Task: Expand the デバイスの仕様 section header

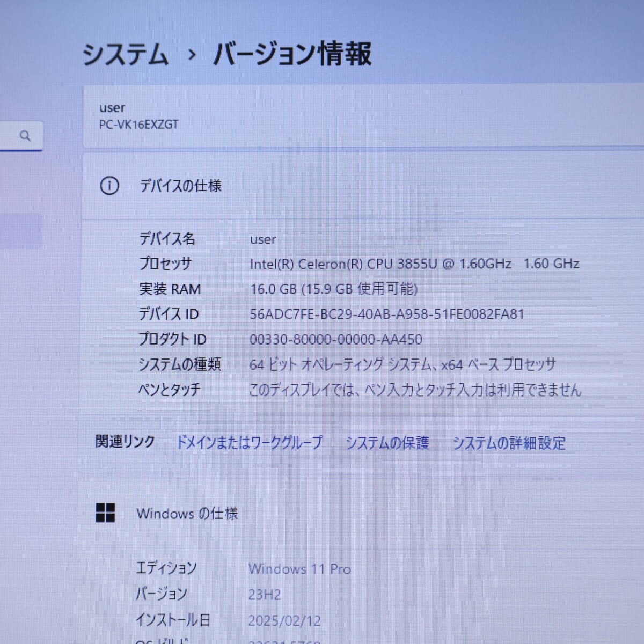Action: coord(363,186)
